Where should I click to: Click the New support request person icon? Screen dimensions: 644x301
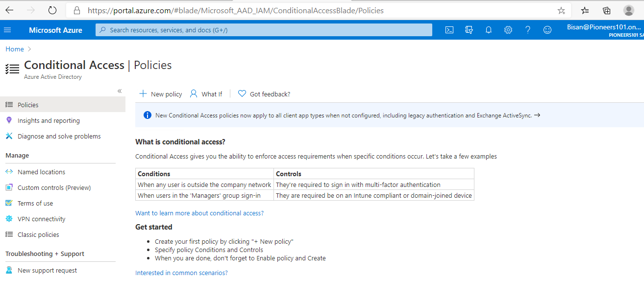click(x=9, y=270)
